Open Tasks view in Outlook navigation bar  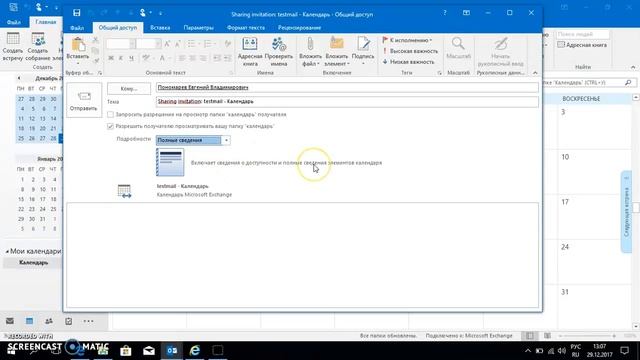[x=69, y=321]
